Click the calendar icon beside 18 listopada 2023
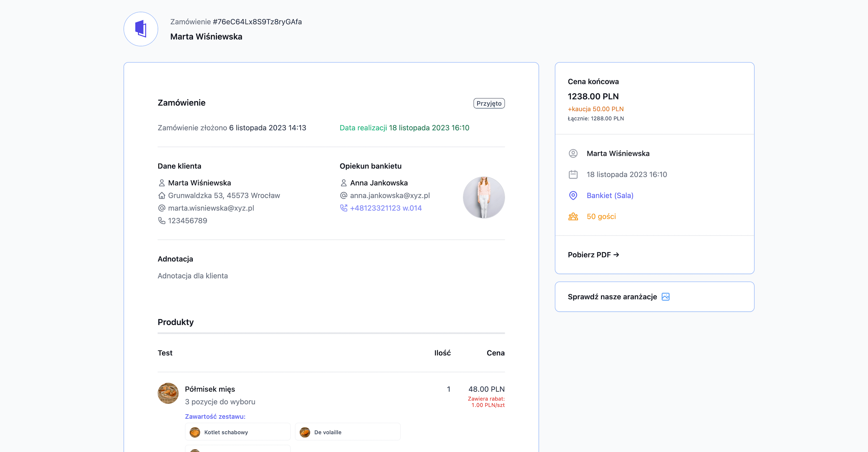 (x=573, y=174)
